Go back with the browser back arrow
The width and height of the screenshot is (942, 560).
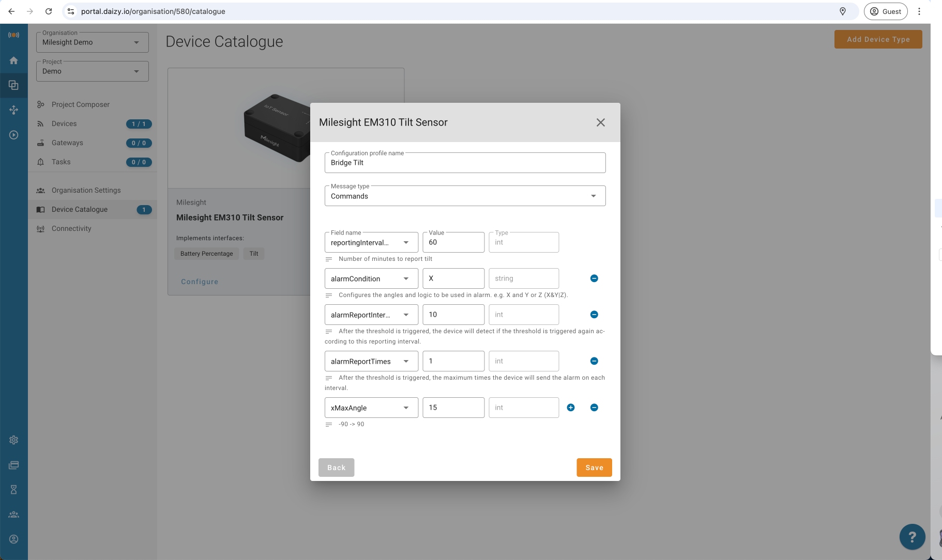(11, 11)
